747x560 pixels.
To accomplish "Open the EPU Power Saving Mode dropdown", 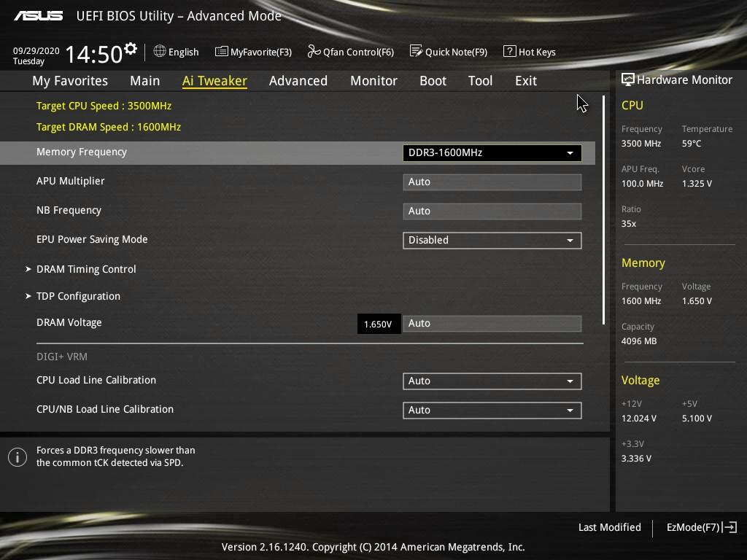I will pos(492,241).
